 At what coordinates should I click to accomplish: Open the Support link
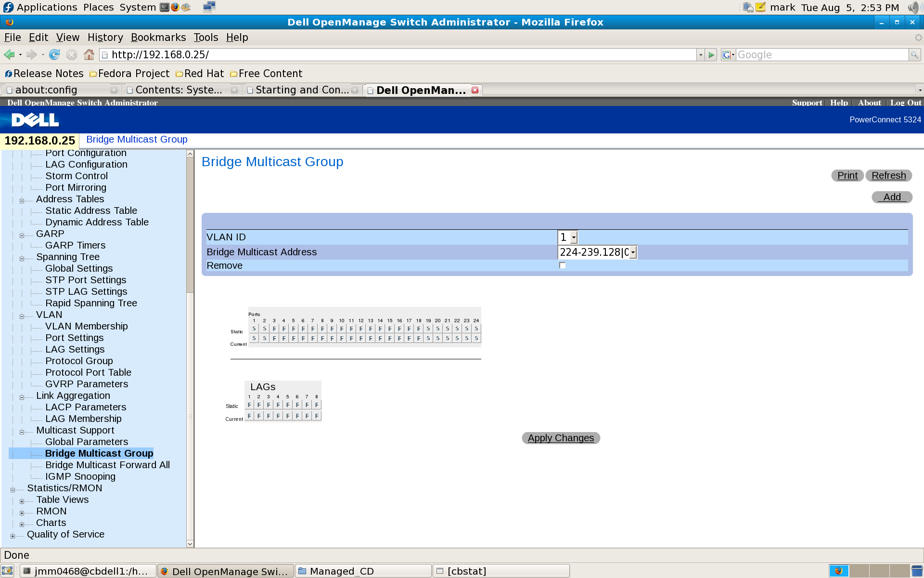coord(807,103)
